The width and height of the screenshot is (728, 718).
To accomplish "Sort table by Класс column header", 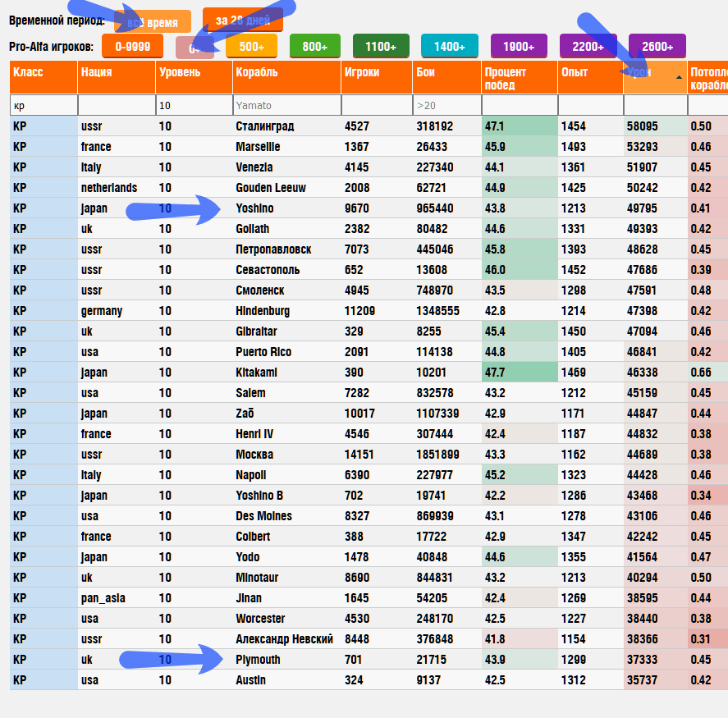I will tap(43, 77).
